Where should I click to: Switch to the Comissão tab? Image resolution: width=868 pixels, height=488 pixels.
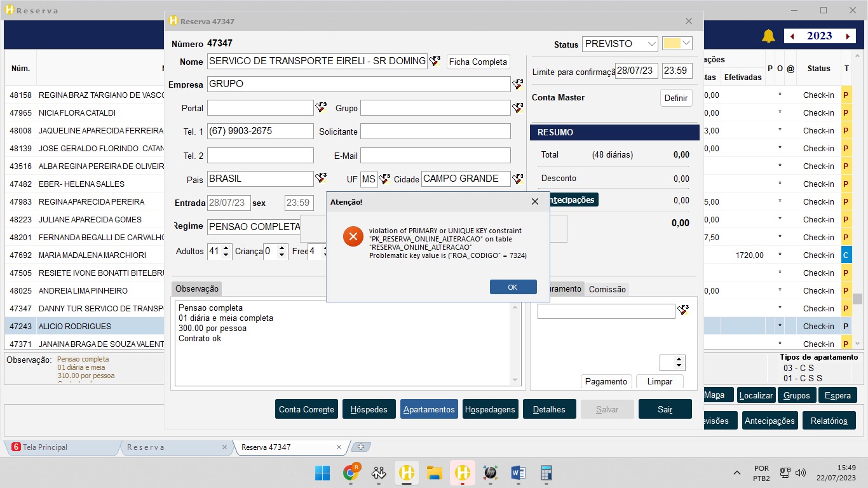[607, 289]
